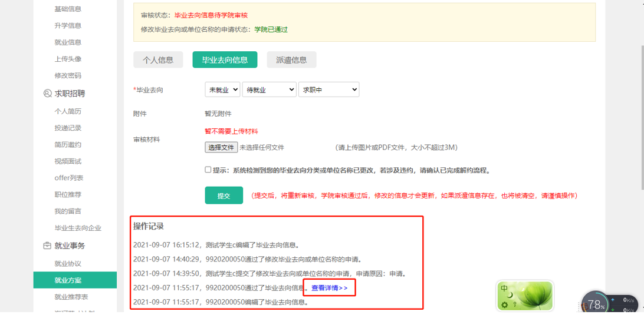Open 个人简历 in the sidebar
644x318 pixels.
coord(68,111)
